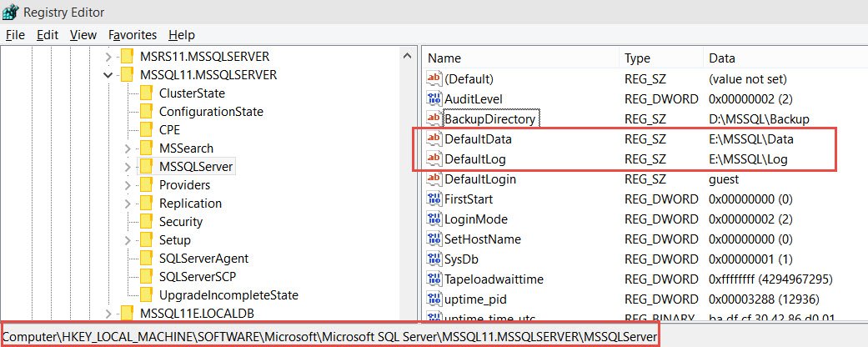The width and height of the screenshot is (868, 347).
Task: Select the LoginMode value name
Action: (476, 219)
